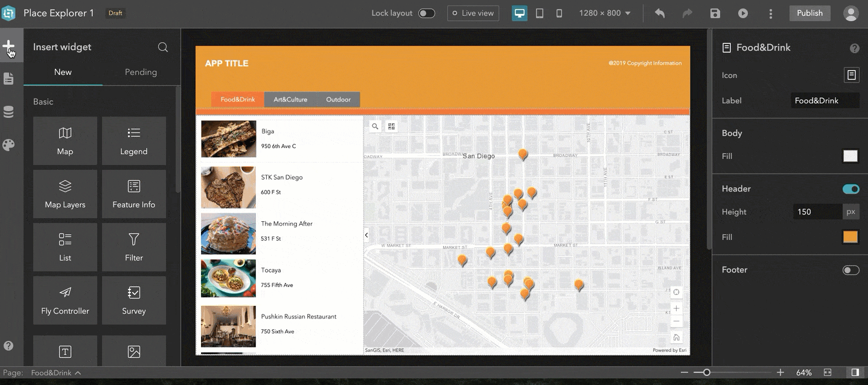Add the Feature Info widget
The height and width of the screenshot is (385, 868).
click(134, 194)
